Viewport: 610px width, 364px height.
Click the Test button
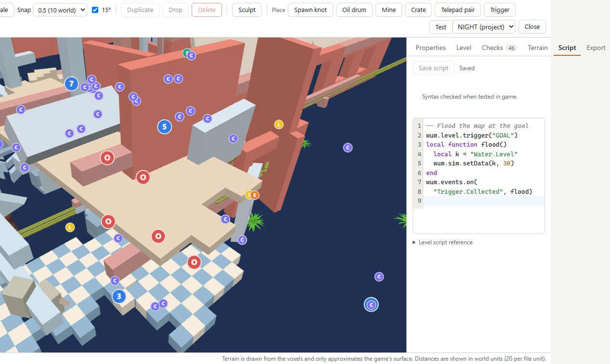tap(441, 27)
